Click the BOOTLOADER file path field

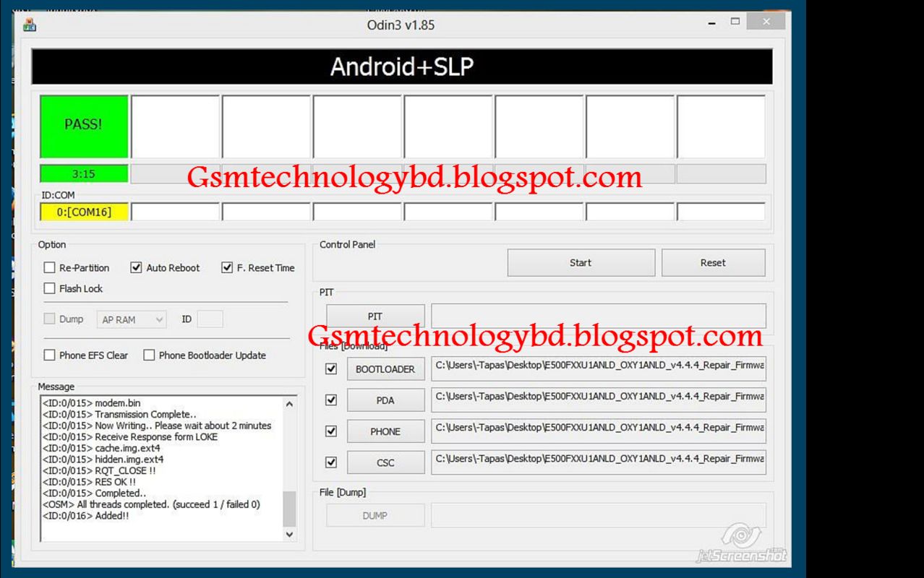(x=599, y=368)
